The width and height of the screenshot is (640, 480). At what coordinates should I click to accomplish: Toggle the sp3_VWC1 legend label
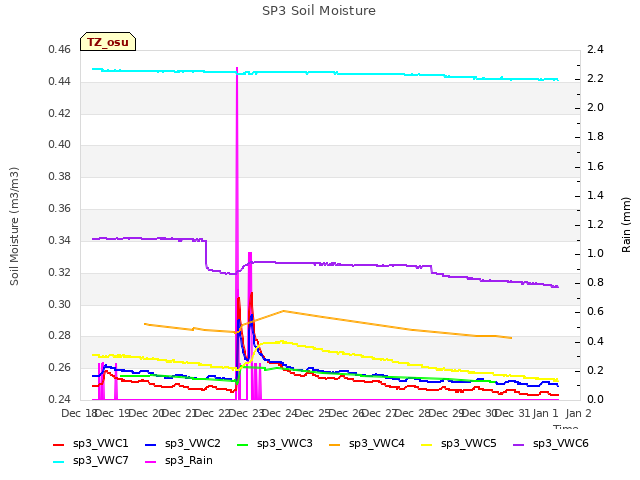[x=100, y=444]
